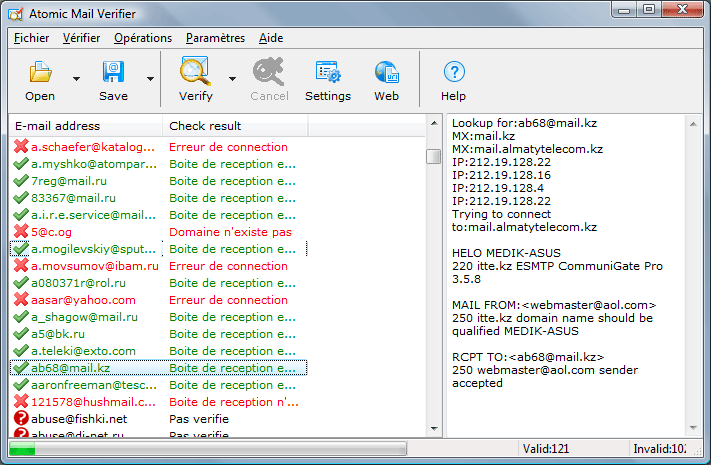This screenshot has width=711, height=465.
Task: Select row 83367@mail.ru
Action: (x=159, y=198)
